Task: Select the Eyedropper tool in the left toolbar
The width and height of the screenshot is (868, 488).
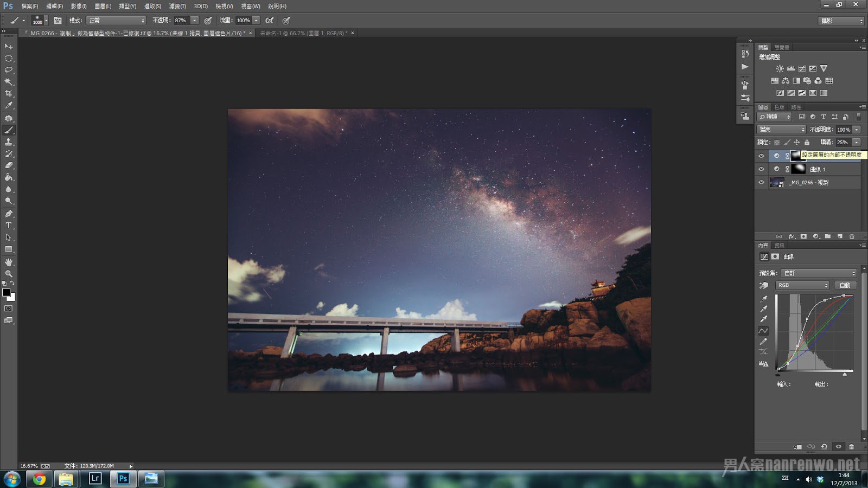Action: click(9, 106)
